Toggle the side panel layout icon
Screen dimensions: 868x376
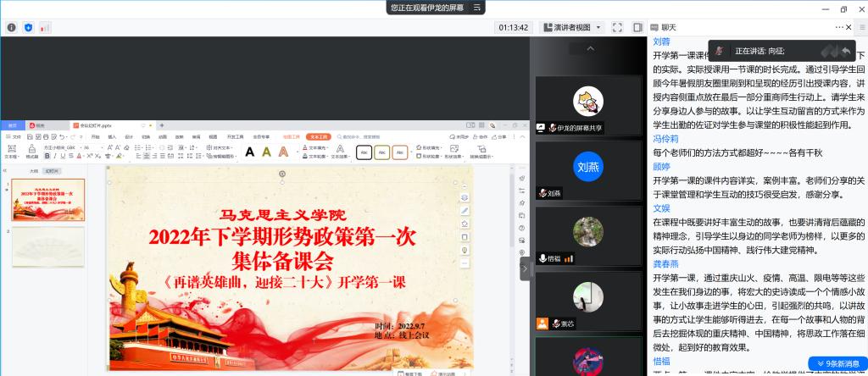pos(637,27)
